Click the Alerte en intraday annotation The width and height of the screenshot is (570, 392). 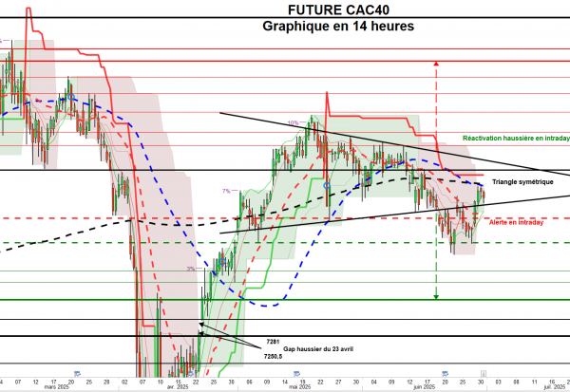(x=516, y=222)
